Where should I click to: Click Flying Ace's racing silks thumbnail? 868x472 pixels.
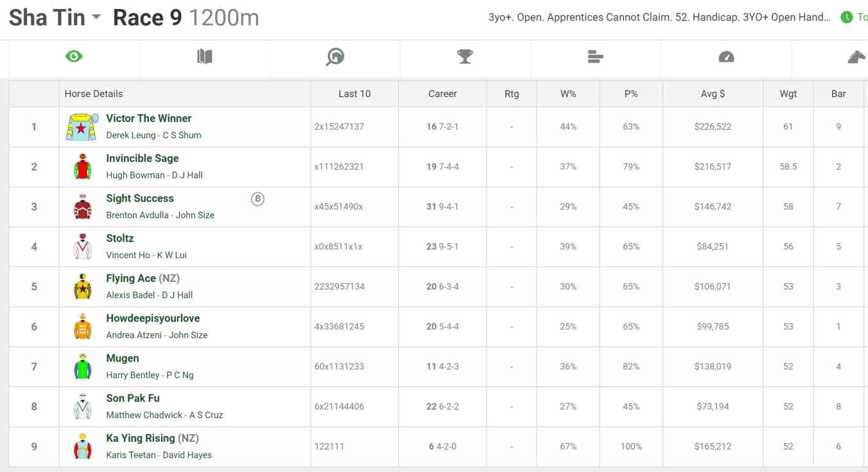pos(83,286)
